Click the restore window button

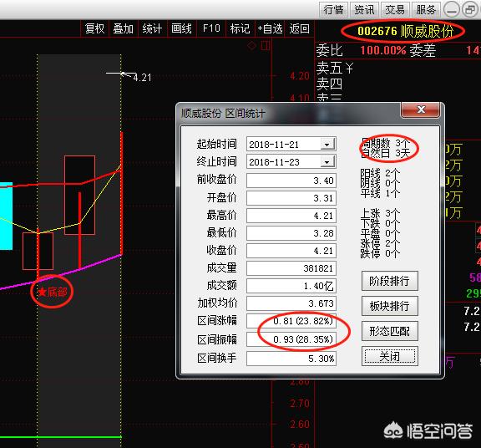(470, 10)
